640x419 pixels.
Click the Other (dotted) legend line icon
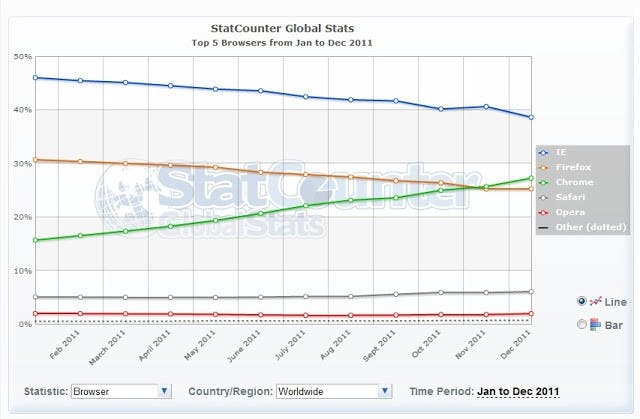click(x=542, y=227)
